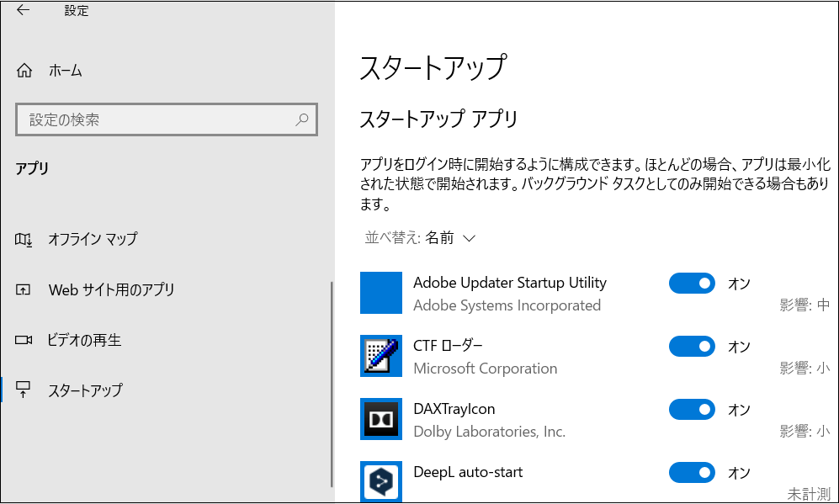
Task: Disable the CTF Loader startup toggle
Action: [692, 347]
